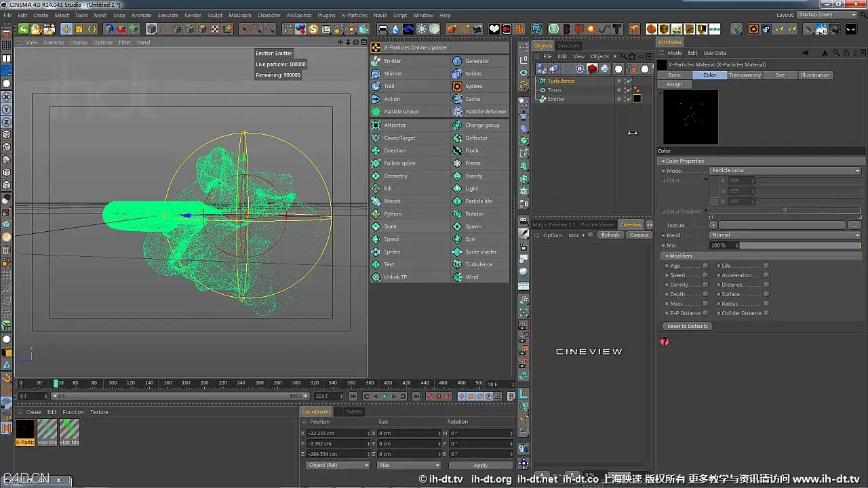This screenshot has width=868, height=488.
Task: Click the snowflake icon in top toolbar
Action: tap(421, 29)
